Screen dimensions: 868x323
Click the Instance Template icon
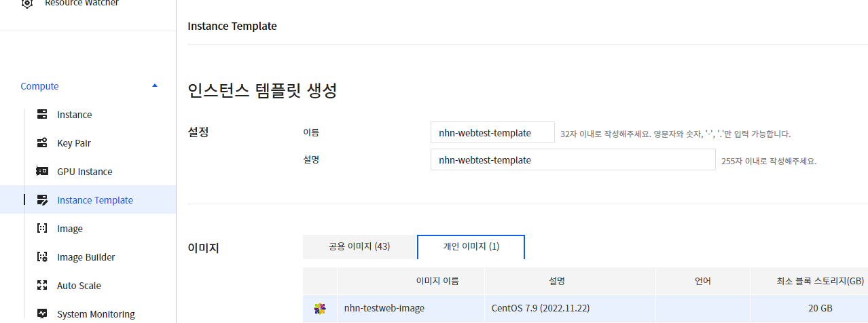(42, 200)
